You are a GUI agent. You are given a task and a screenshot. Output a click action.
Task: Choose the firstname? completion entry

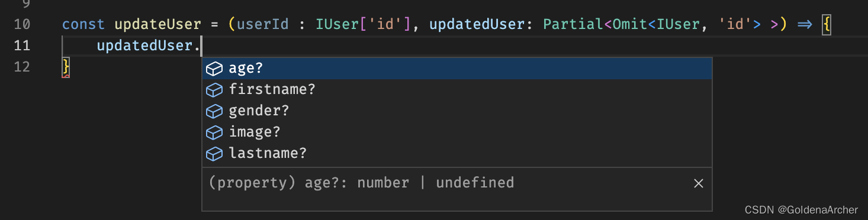(457, 90)
